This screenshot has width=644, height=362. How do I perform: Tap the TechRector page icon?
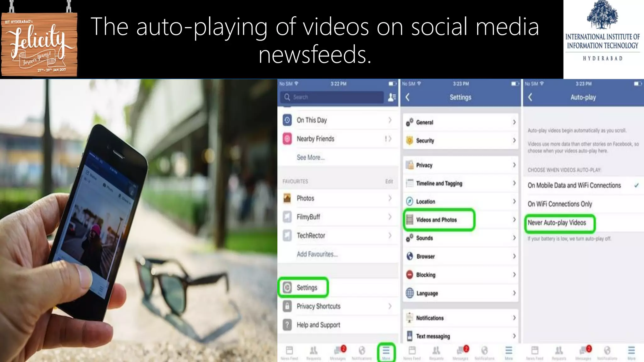[287, 235]
